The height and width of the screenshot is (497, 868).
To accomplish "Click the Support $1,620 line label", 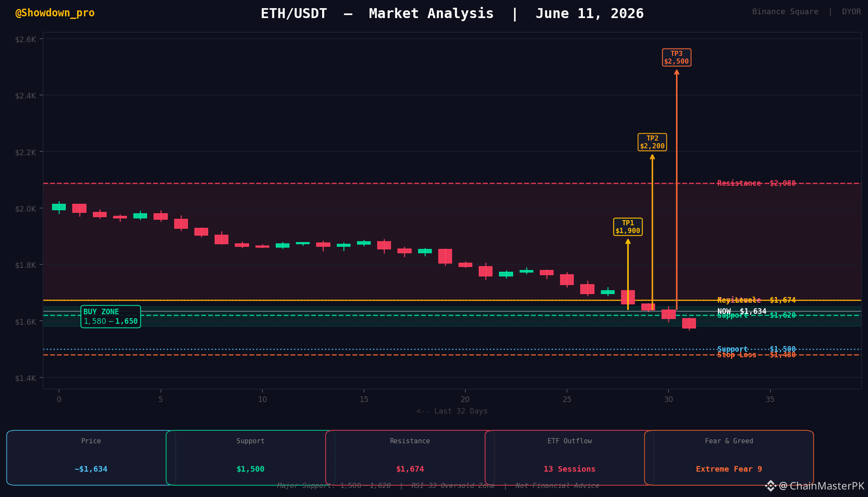I will 756,316.
